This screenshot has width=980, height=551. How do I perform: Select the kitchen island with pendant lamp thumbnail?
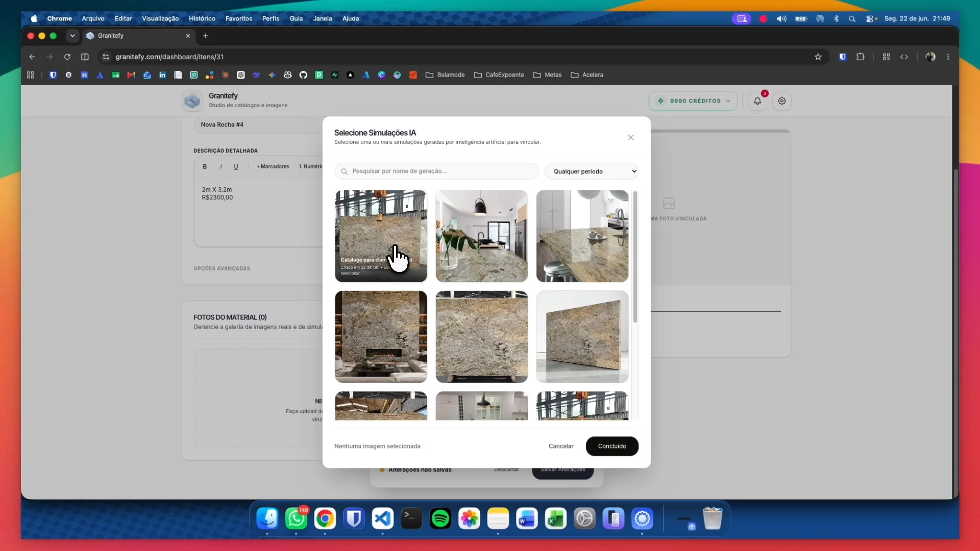click(481, 236)
